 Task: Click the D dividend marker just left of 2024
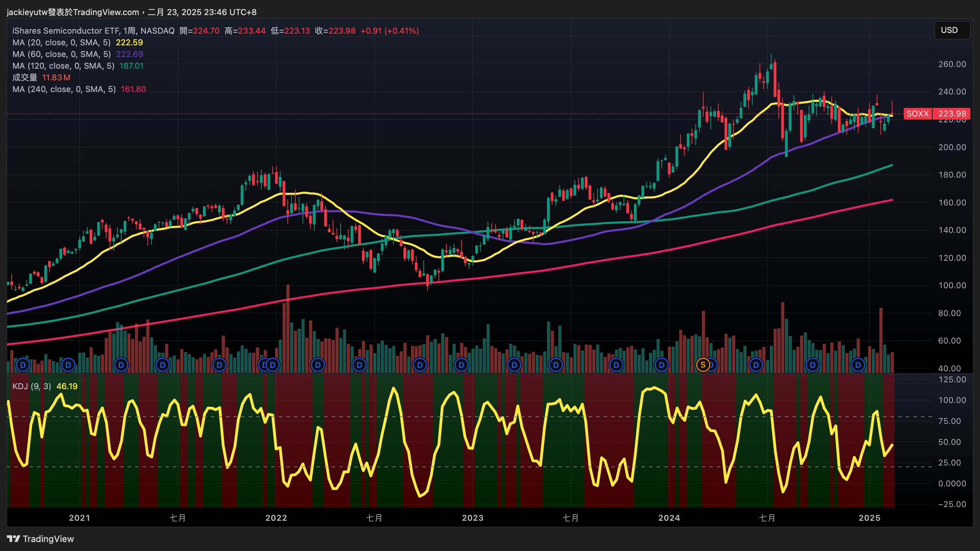tap(662, 365)
